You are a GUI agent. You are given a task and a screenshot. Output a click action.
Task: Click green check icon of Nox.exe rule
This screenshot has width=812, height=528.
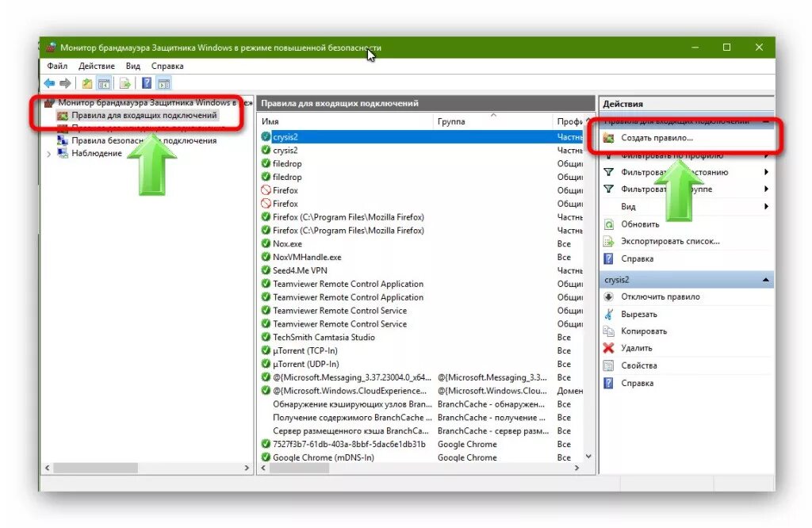click(x=266, y=243)
